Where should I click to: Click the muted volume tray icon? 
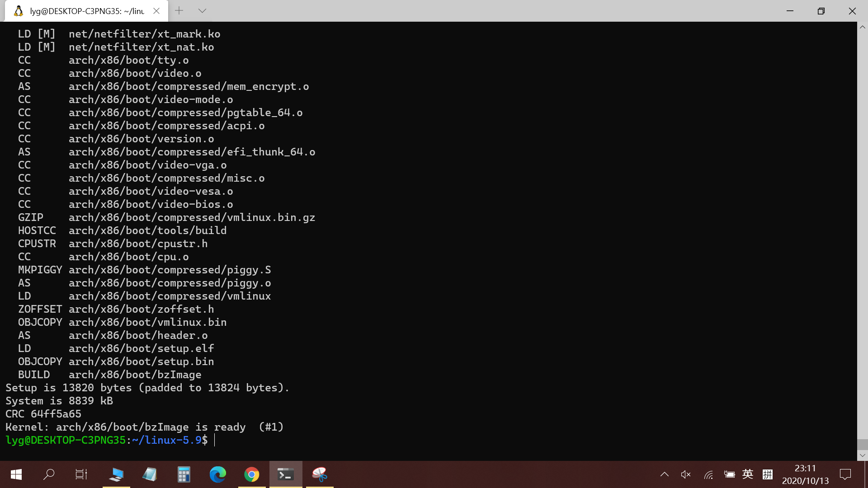tap(686, 474)
